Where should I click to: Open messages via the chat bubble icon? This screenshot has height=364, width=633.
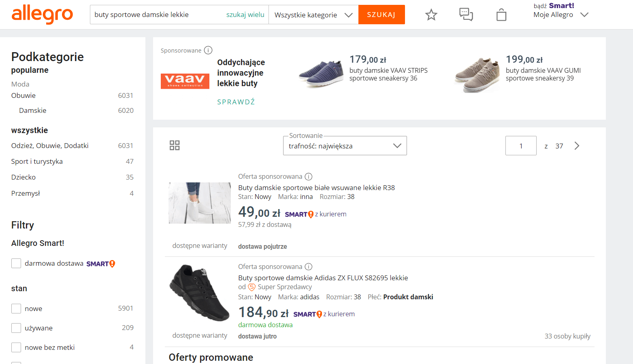[x=466, y=15]
